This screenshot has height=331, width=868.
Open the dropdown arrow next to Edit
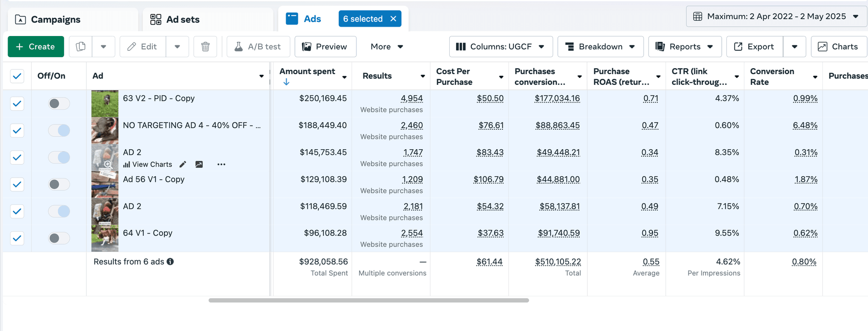[177, 47]
